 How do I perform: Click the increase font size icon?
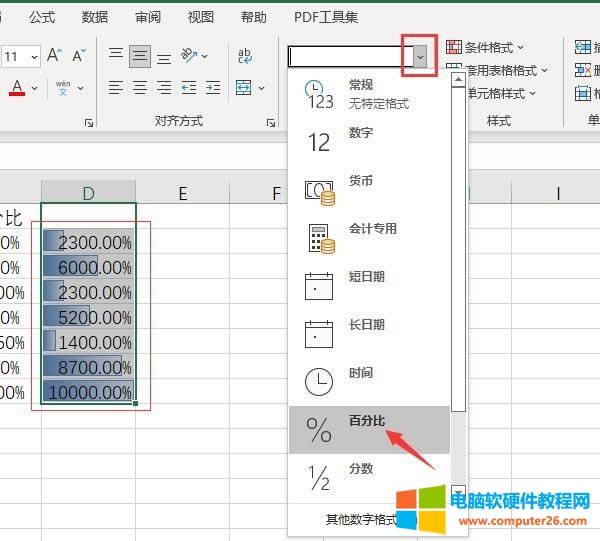55,56
